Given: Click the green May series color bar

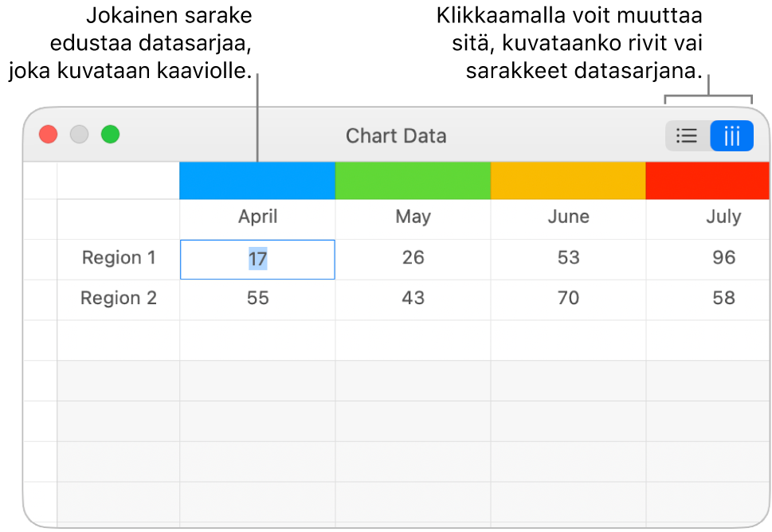Looking at the screenshot, I should coord(413,181).
